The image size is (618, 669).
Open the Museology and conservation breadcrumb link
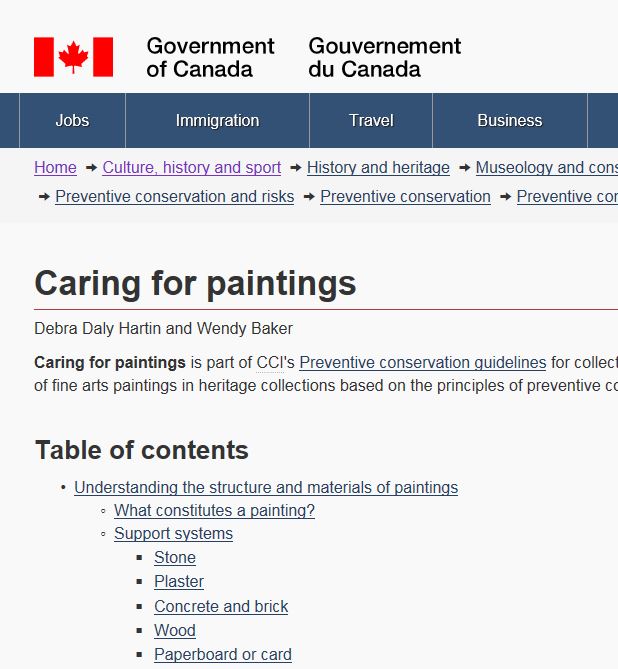547,168
